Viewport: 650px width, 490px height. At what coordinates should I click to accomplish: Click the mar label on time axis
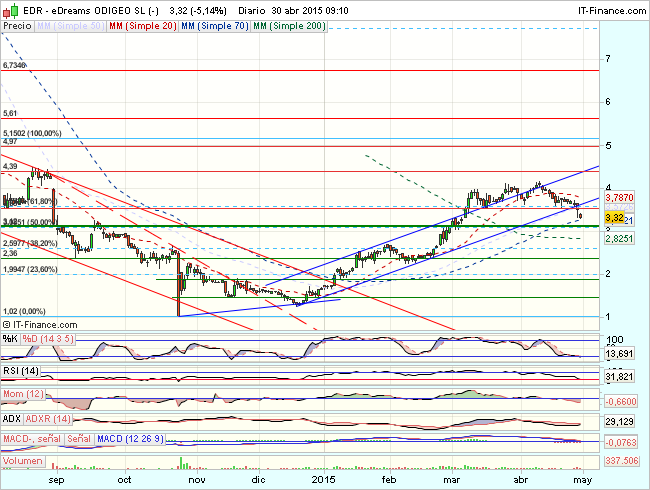[x=451, y=480]
